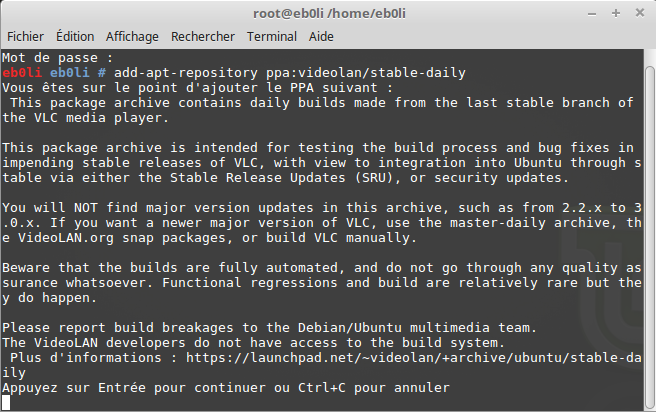Open the Terminal menu

272,37
